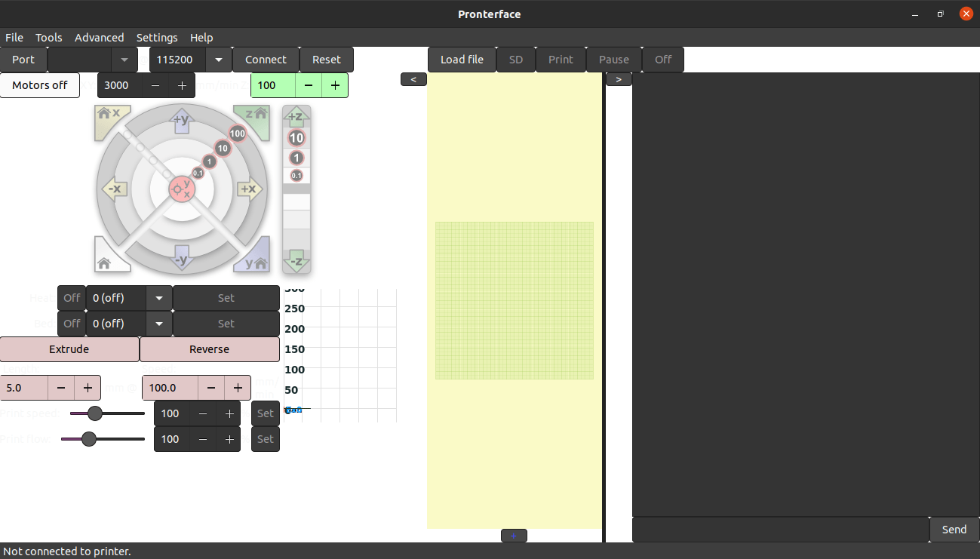Decrease Z feedrate 100 with minus
The height and width of the screenshot is (559, 980).
[309, 85]
